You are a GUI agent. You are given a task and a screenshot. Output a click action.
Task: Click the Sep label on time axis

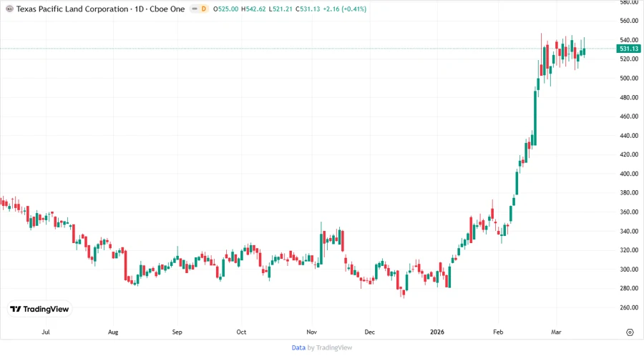[x=177, y=332]
